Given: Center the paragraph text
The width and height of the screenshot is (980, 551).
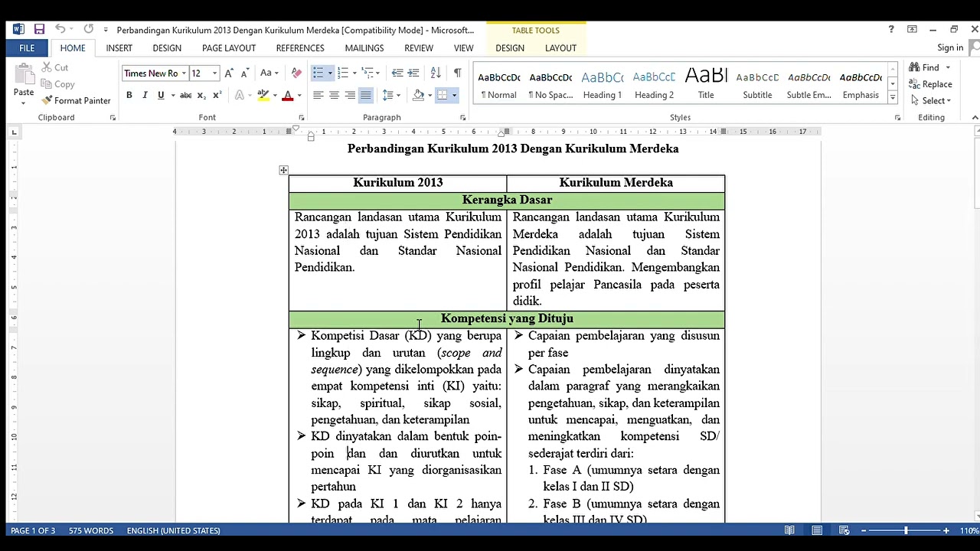Looking at the screenshot, I should pos(335,95).
